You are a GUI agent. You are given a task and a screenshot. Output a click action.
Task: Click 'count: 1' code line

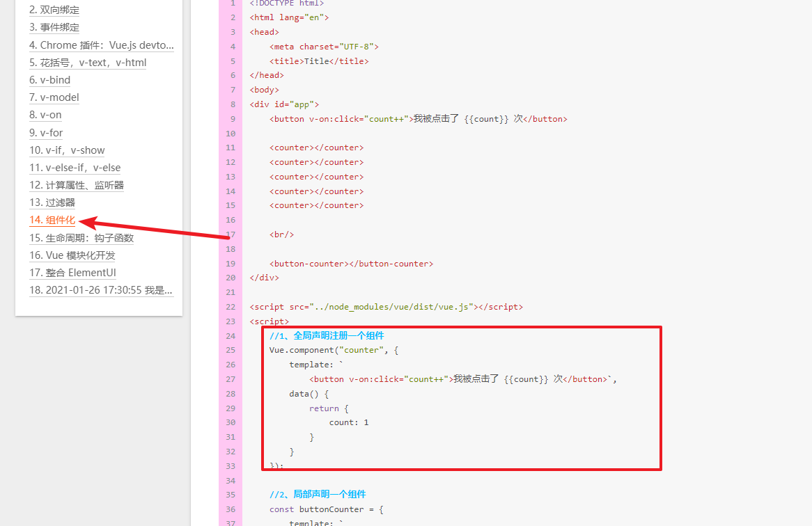(349, 422)
